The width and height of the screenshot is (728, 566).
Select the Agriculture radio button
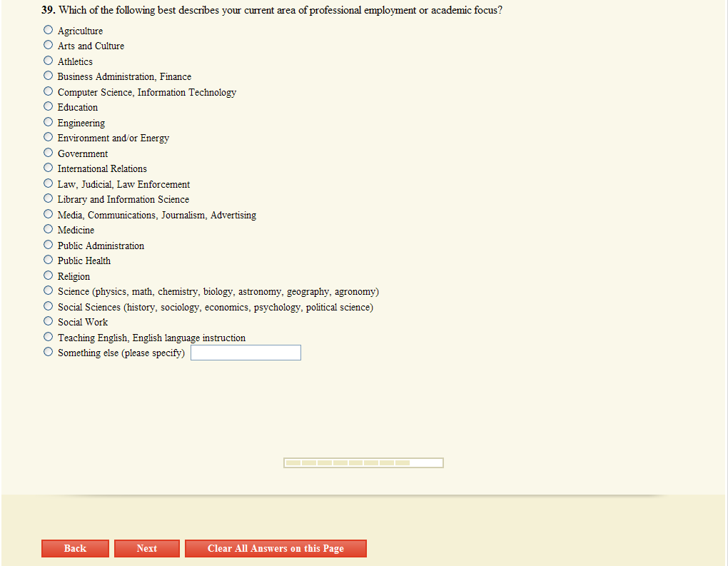pos(49,30)
